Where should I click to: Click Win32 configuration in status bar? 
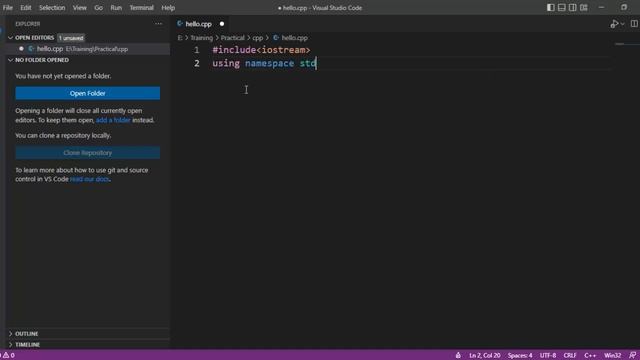click(613, 356)
